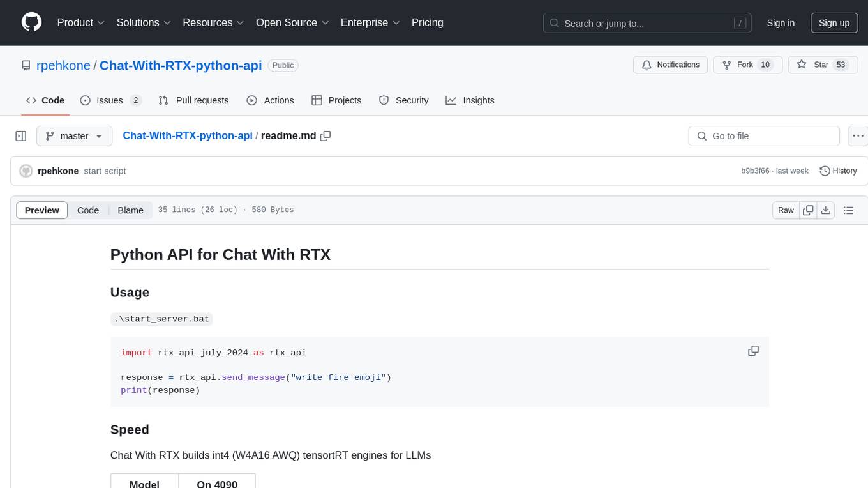The width and height of the screenshot is (868, 488).
Task: Expand the Enterprise menu
Action: click(370, 22)
